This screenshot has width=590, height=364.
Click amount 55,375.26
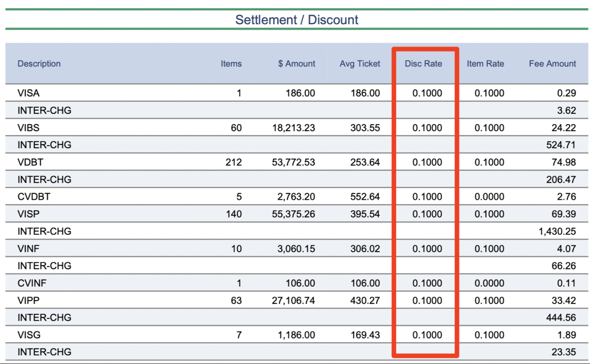[293, 214]
